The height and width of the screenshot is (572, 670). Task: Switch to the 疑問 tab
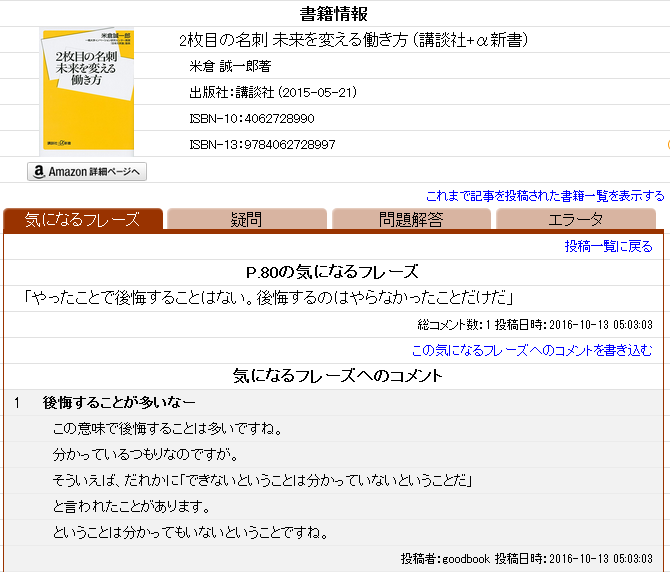[247, 219]
